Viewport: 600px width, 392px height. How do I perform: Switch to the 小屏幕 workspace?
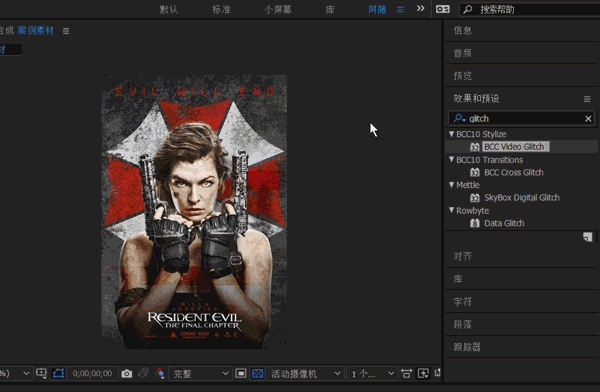278,10
